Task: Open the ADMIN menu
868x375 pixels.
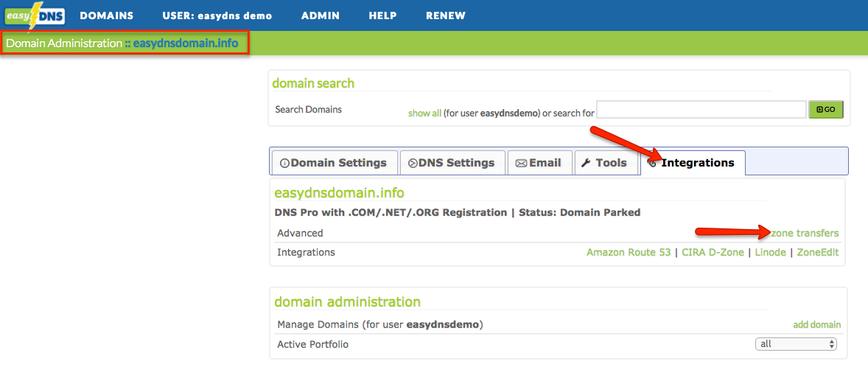Action: click(320, 15)
